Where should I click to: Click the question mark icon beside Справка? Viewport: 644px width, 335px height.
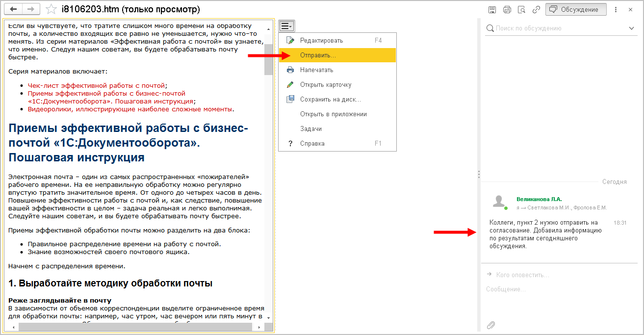point(290,144)
